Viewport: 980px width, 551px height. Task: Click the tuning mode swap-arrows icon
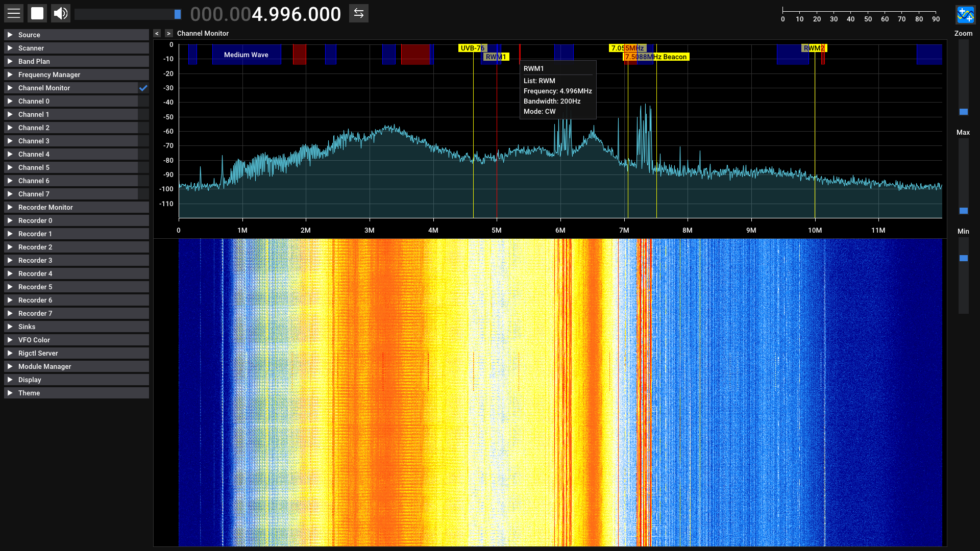point(359,13)
